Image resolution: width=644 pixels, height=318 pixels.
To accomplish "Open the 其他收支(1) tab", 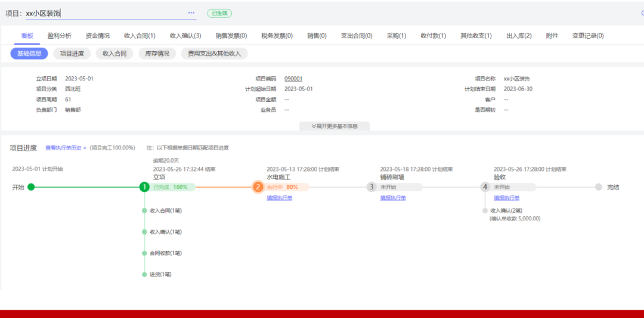I will (x=476, y=36).
